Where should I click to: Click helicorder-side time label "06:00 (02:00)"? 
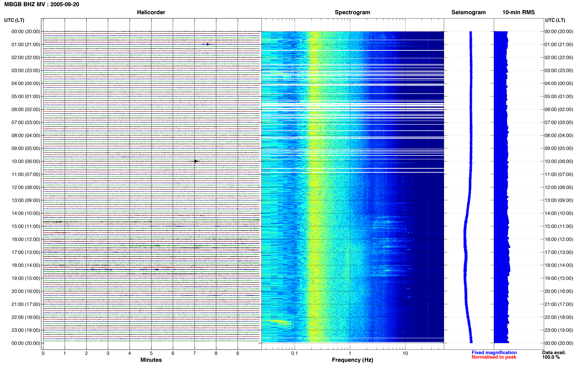point(26,109)
